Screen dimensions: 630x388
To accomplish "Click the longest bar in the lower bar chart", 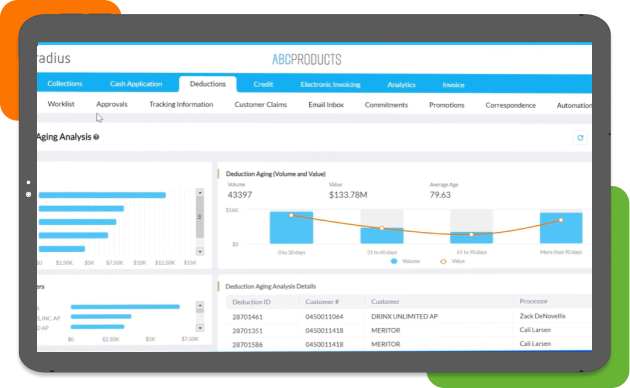I will (x=125, y=307).
